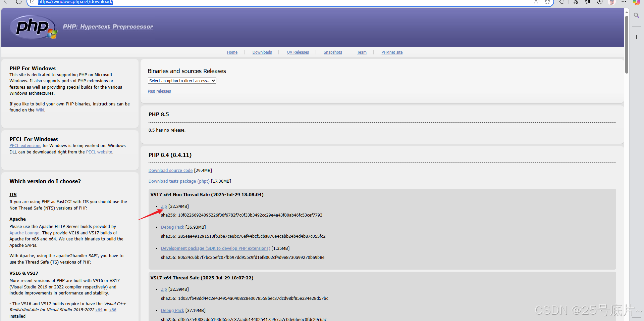
Task: Open the Favorites list icon
Action: [588, 2]
